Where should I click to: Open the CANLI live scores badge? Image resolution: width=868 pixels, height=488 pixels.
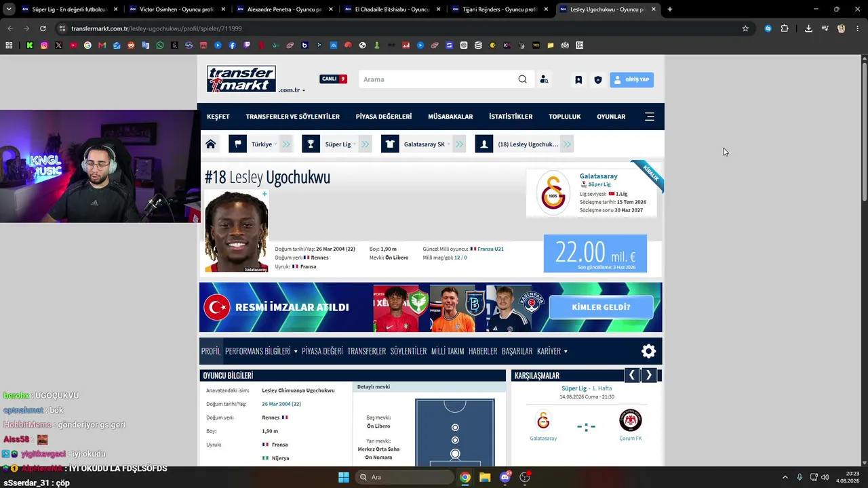click(x=333, y=79)
